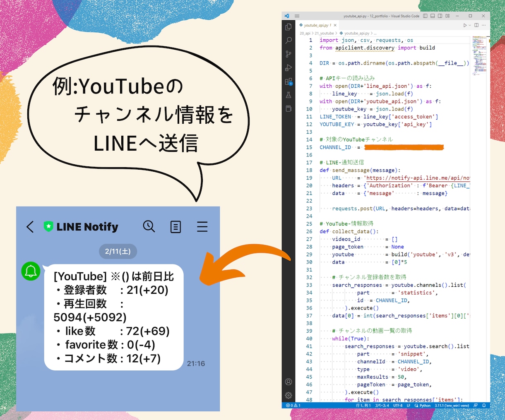Go back from LINE Notify chat

[30, 227]
